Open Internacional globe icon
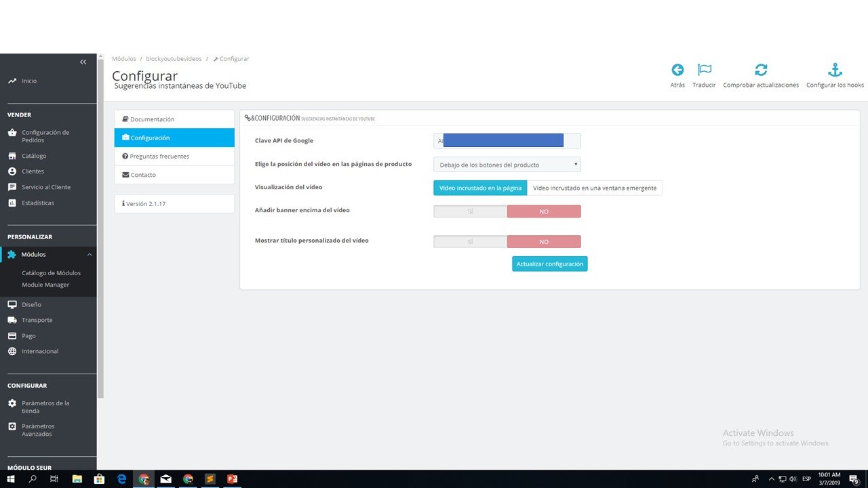The image size is (868, 488). [12, 351]
